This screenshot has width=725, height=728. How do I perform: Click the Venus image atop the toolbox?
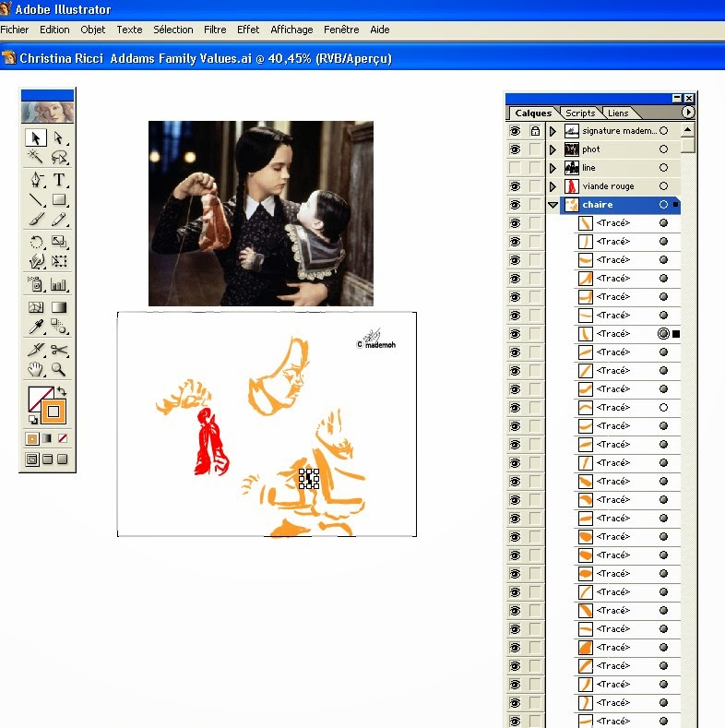click(x=47, y=112)
